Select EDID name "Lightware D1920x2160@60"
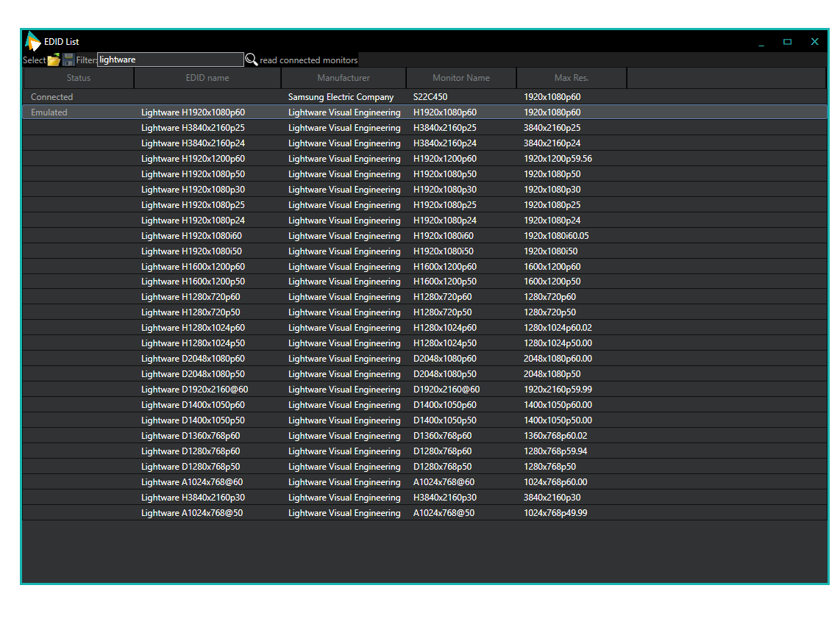Viewport: 840px width, 638px height. 194,390
